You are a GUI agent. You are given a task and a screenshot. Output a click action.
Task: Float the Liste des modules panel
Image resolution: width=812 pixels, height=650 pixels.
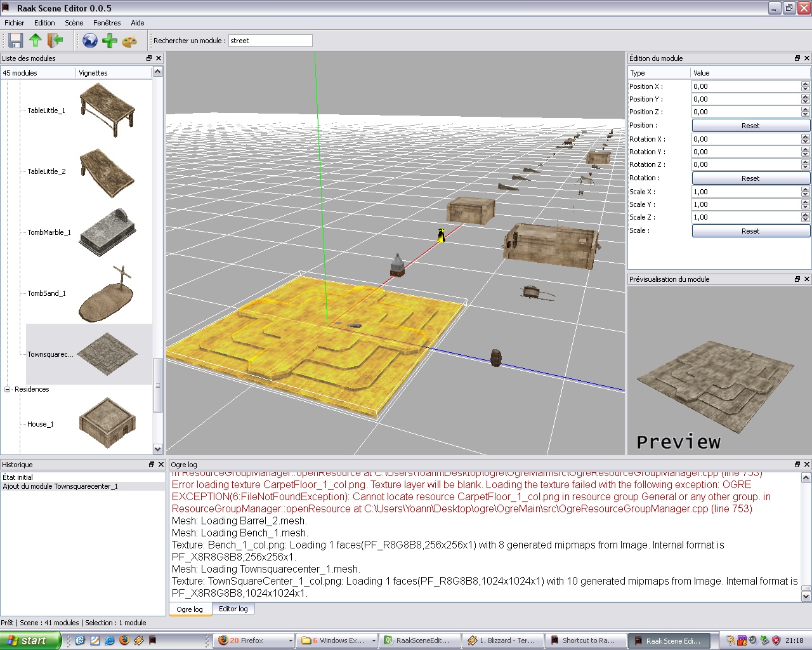pos(149,58)
